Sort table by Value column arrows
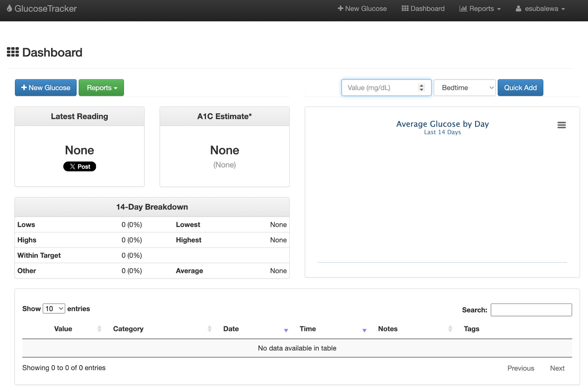 pos(99,329)
